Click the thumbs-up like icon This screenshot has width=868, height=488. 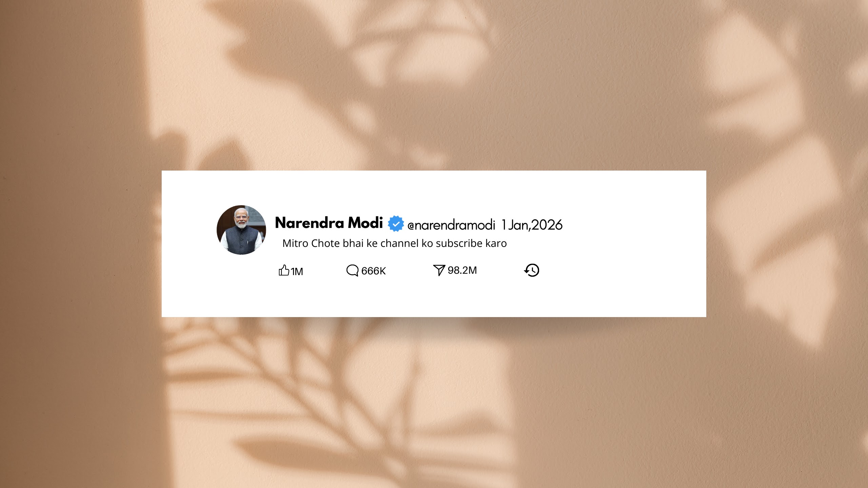[284, 270]
